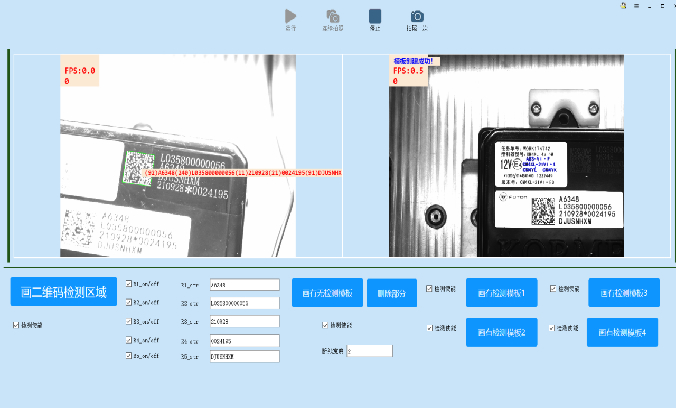Click the 删除部分 button

pyautogui.click(x=392, y=292)
